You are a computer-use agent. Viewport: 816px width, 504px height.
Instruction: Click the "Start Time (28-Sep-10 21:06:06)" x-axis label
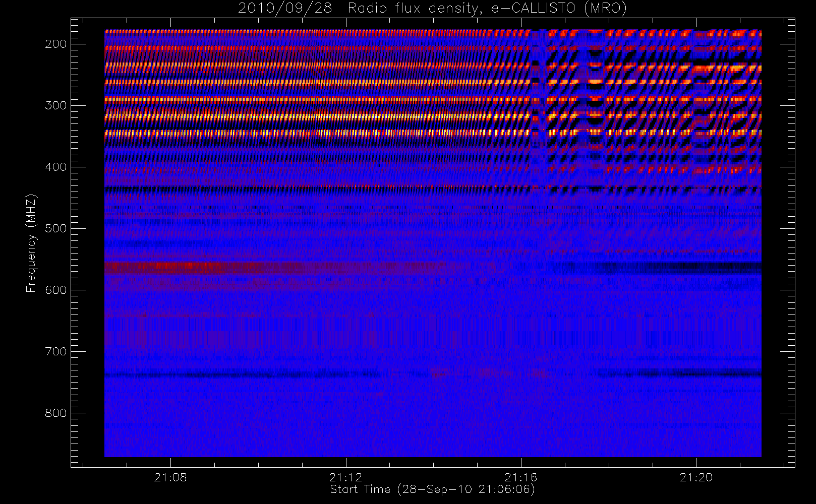[x=432, y=489]
